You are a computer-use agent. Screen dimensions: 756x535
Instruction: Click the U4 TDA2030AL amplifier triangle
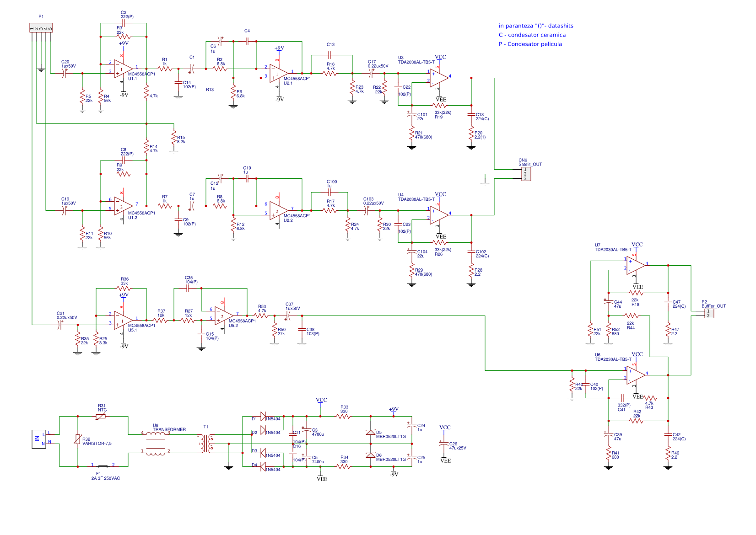tap(438, 215)
